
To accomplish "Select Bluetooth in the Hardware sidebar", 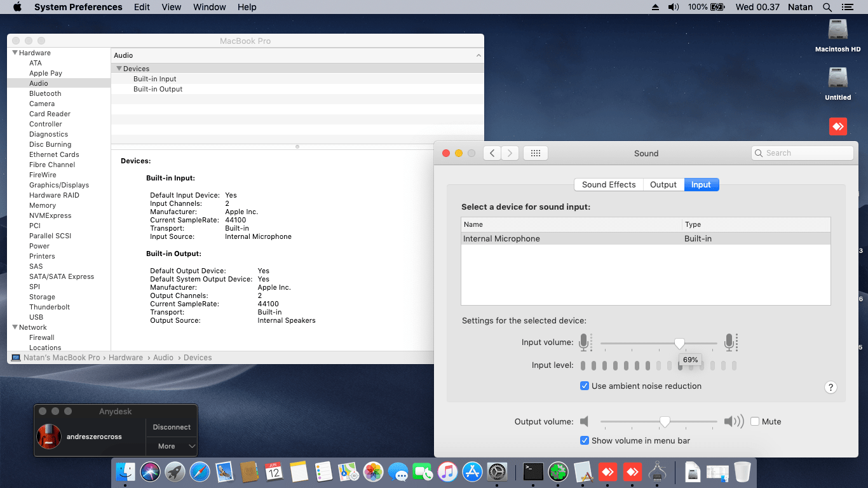I will (45, 93).
